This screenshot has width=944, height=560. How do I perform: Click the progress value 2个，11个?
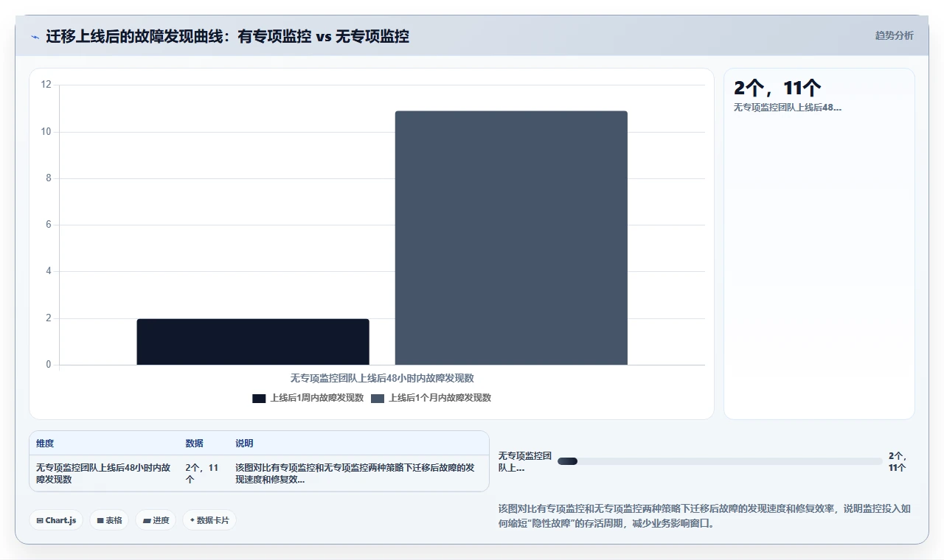(898, 461)
